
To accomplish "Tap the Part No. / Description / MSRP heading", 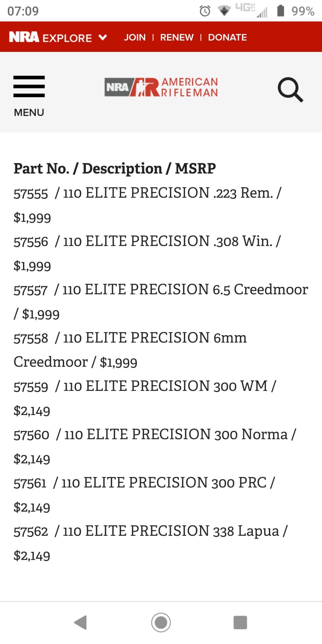I will pyautogui.click(x=115, y=169).
